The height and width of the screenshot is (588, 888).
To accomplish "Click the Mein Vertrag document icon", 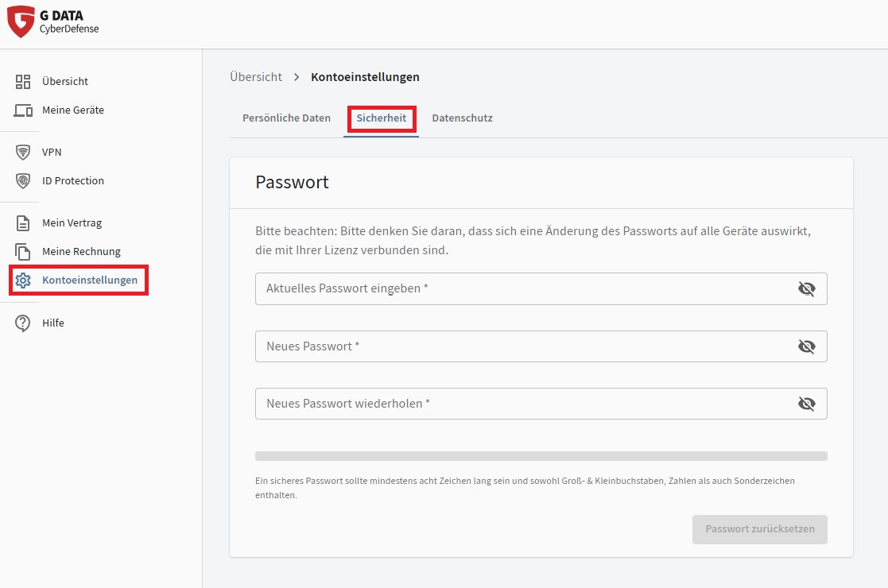I will (x=23, y=222).
